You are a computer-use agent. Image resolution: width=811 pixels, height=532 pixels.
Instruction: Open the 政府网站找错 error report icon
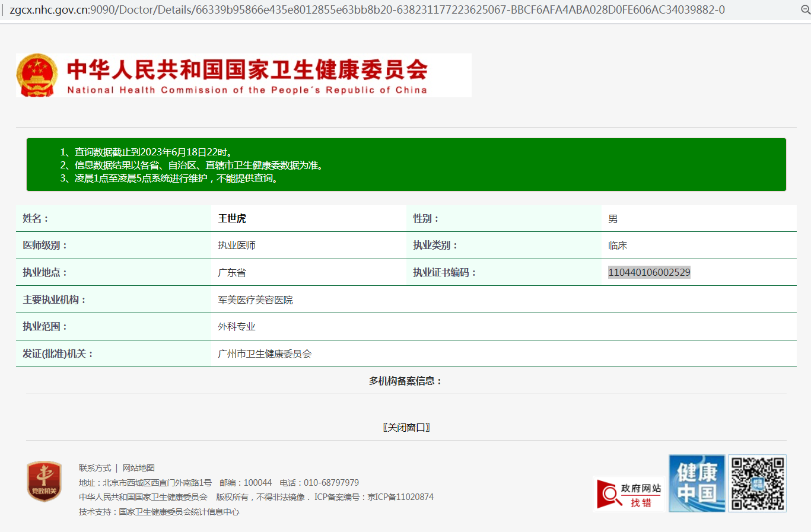630,494
